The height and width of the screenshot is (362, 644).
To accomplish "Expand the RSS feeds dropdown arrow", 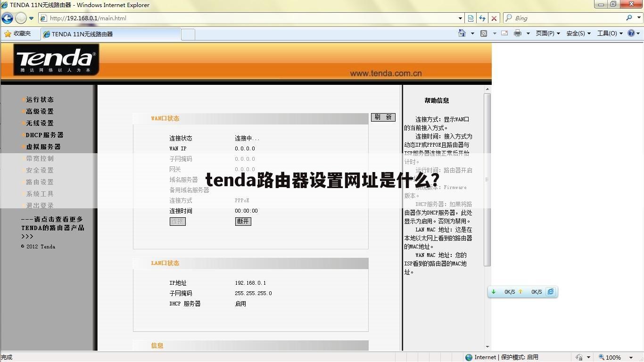I will pyautogui.click(x=494, y=33).
